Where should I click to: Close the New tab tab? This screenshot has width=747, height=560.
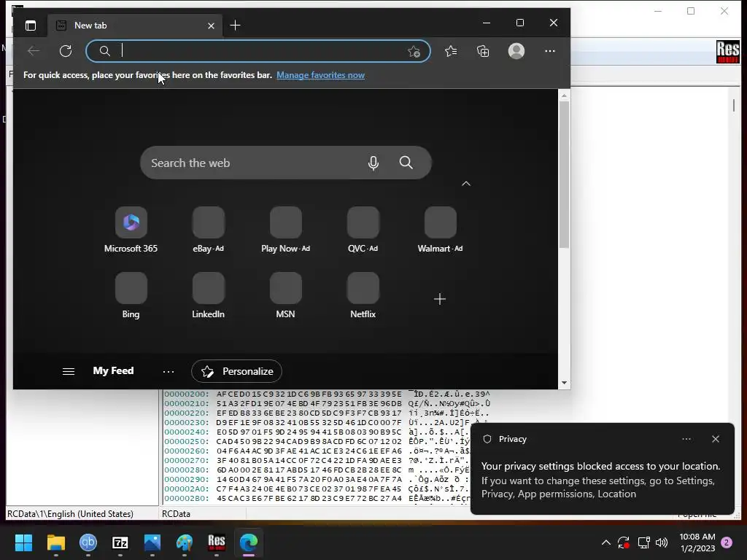(211, 26)
